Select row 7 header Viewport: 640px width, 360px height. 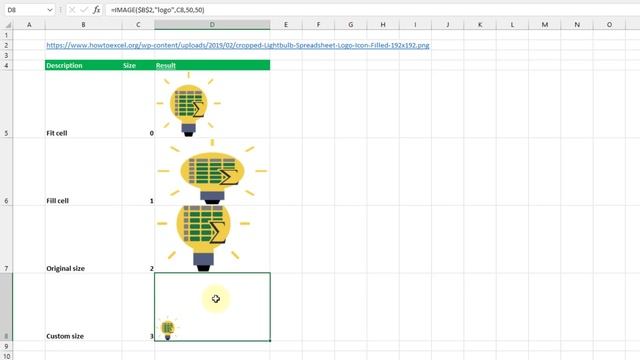[x=6, y=240]
